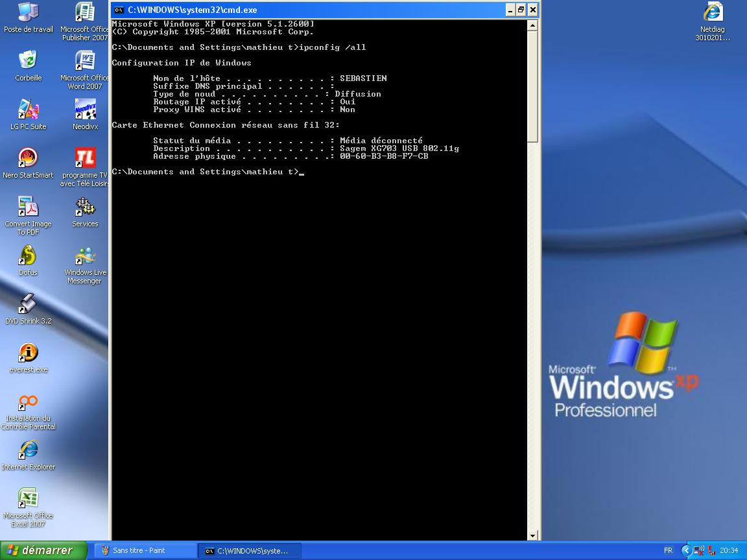Select the Microsoft Office Excel 2007 shortcut
747x560 pixels.
click(x=28, y=507)
